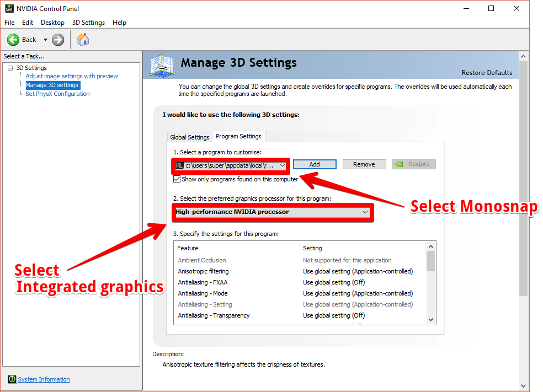Select the Antialiasing - FXAA row
Image resolution: width=543 pixels, height=392 pixels.
click(300, 282)
